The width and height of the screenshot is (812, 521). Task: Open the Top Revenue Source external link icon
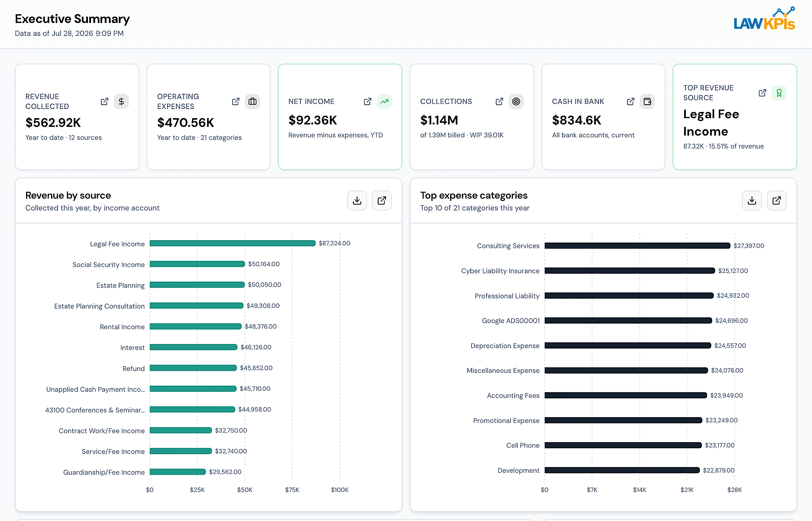pos(762,93)
